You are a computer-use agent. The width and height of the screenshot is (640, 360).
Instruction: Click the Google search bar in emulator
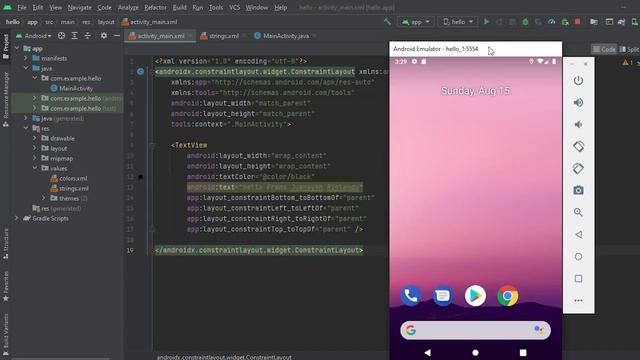pos(475,330)
